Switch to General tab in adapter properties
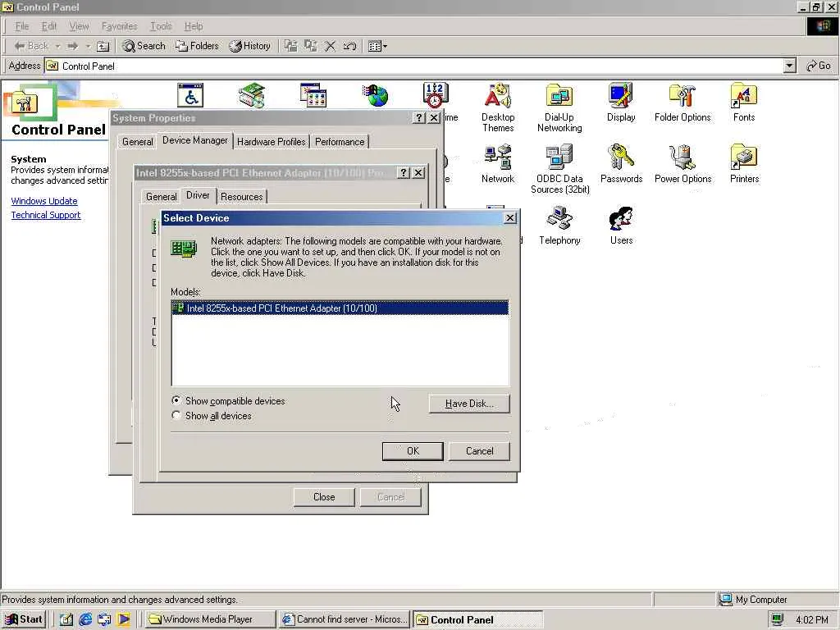840x630 pixels. tap(161, 197)
